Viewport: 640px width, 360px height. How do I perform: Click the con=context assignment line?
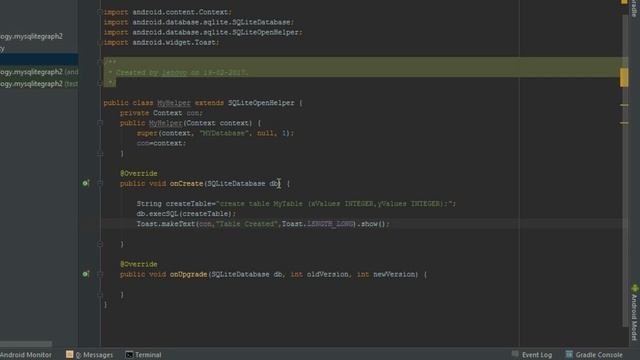161,143
